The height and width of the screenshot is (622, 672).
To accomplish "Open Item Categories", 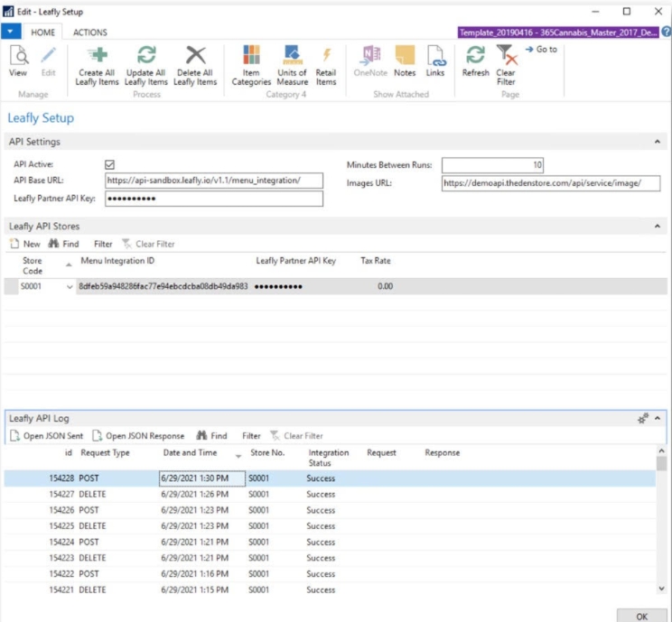I will [251, 66].
